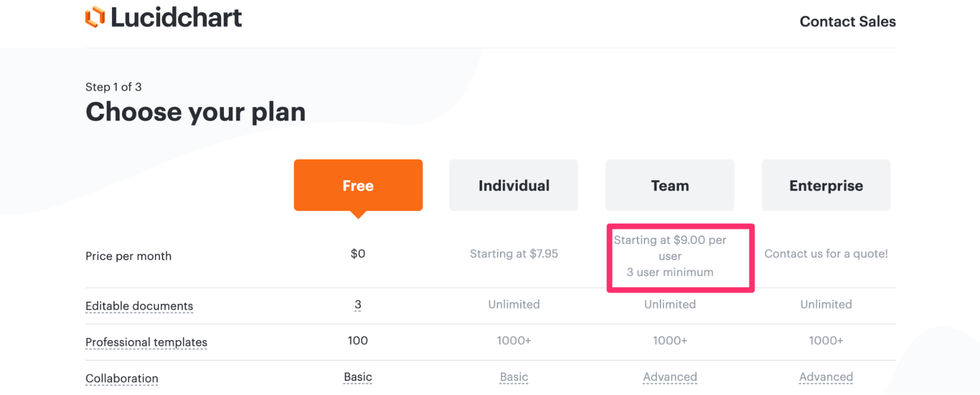Click Contact us for a quote text
980x395 pixels.
tap(826, 254)
